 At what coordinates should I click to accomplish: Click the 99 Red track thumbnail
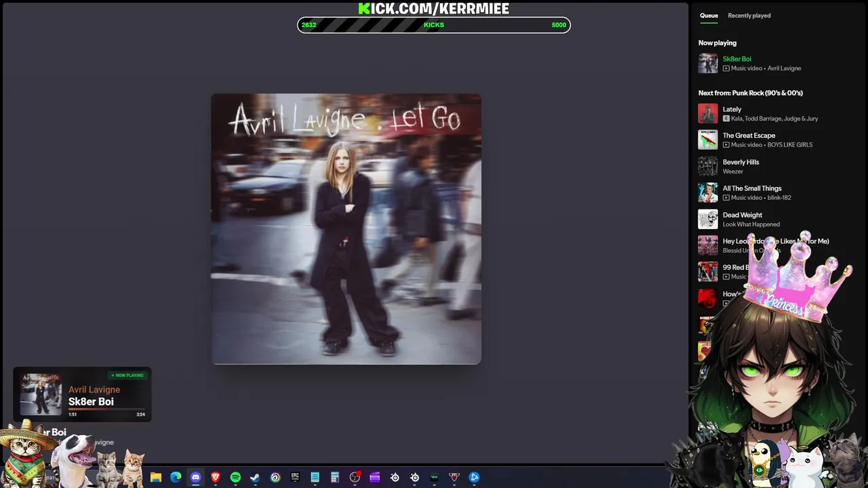[708, 272]
